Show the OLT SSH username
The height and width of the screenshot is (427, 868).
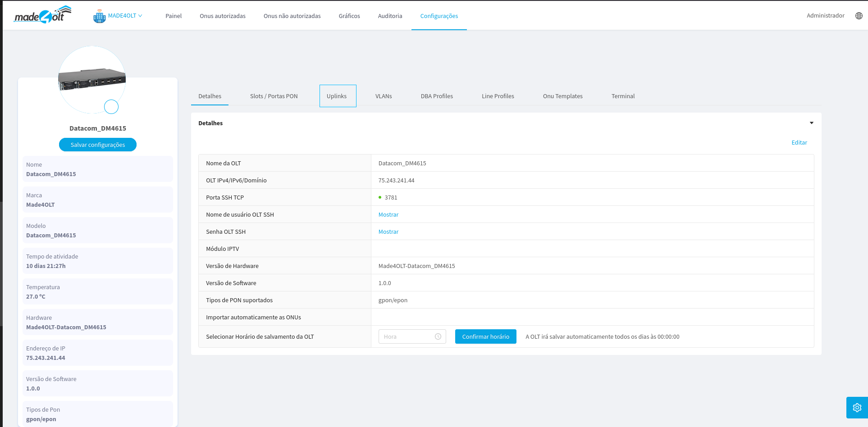(388, 215)
